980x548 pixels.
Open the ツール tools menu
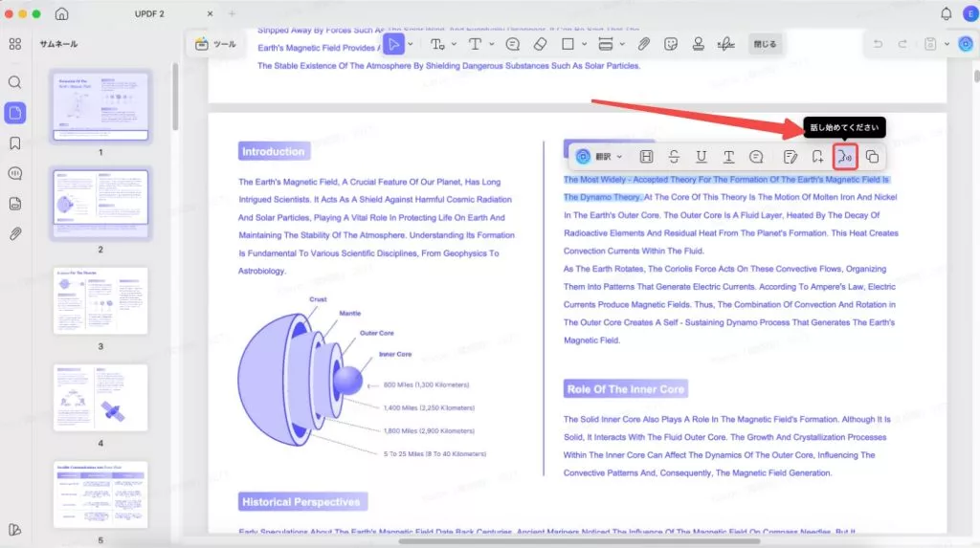coord(215,44)
